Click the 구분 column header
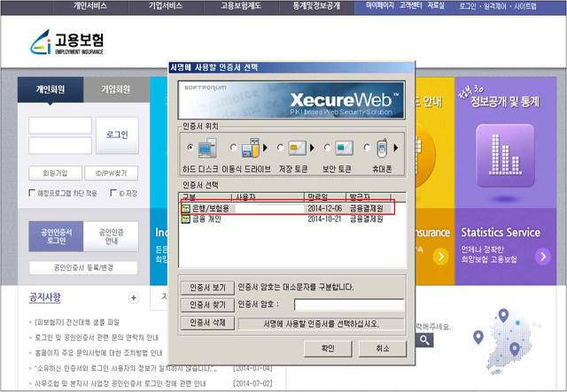 pos(206,197)
